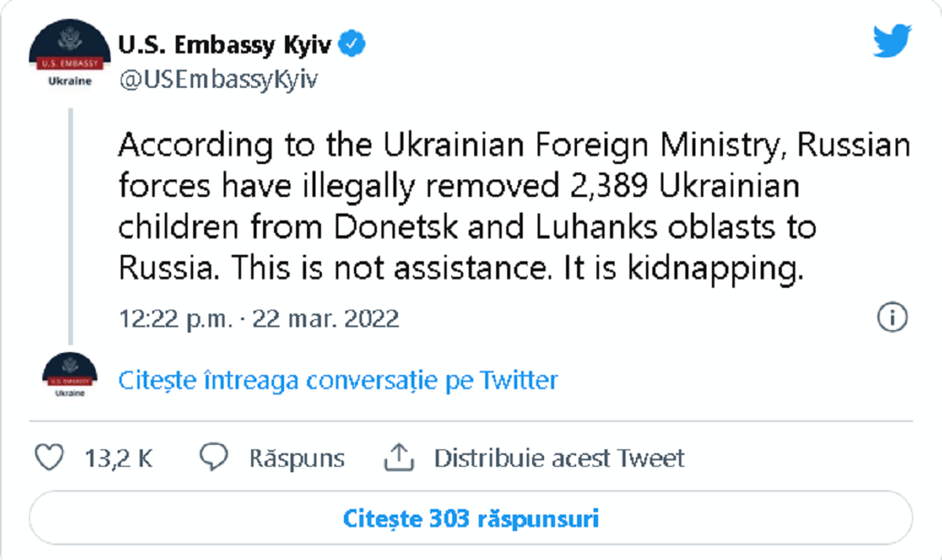Click the Twitter bird logo
Screen dimensions: 942x560
(x=893, y=42)
